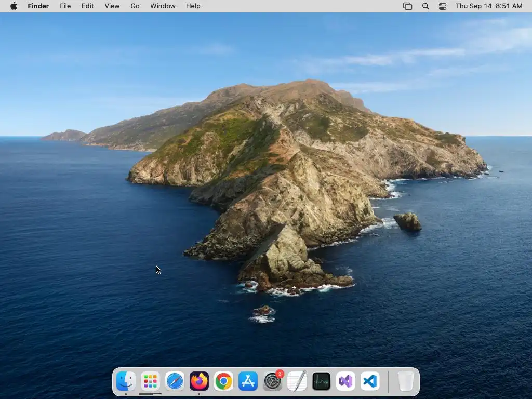Open the Apple menu
This screenshot has width=532, height=399.
pyautogui.click(x=14, y=6)
